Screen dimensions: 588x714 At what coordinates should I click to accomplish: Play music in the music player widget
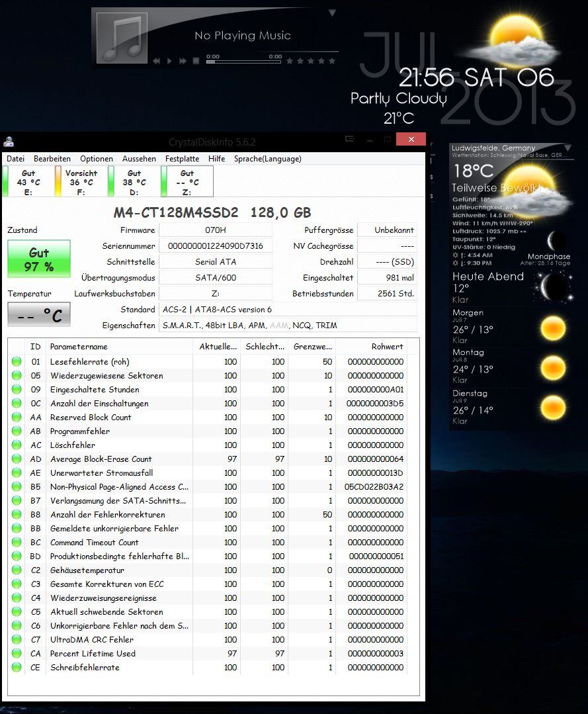[169, 61]
